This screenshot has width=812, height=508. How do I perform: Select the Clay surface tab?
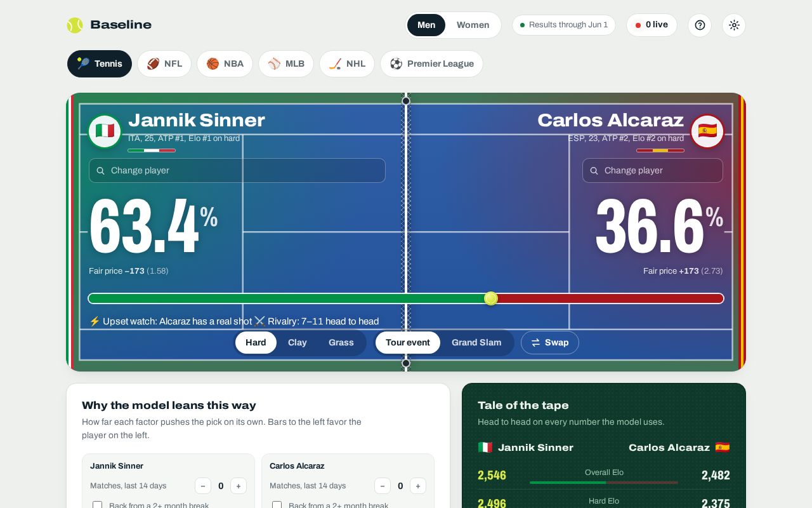(297, 343)
